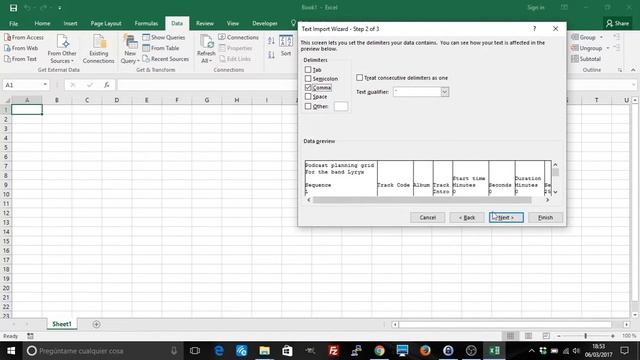Switch to the Insert tab
Viewport: 640px width, 360px height.
[x=71, y=23]
